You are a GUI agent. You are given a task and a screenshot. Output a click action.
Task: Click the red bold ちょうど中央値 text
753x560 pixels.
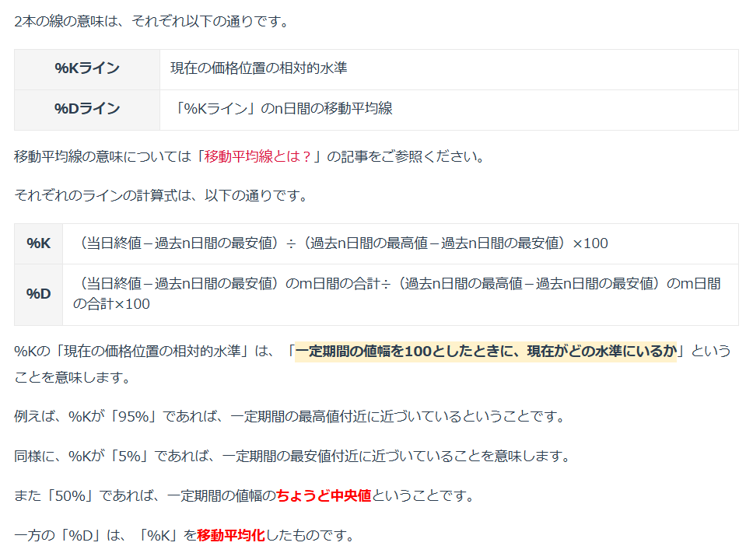pyautogui.click(x=324, y=495)
